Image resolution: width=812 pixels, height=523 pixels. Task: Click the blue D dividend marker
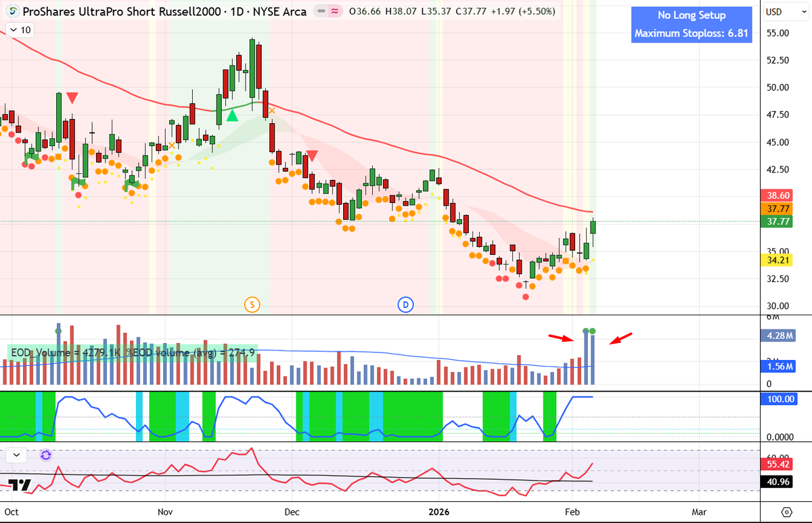tap(405, 305)
